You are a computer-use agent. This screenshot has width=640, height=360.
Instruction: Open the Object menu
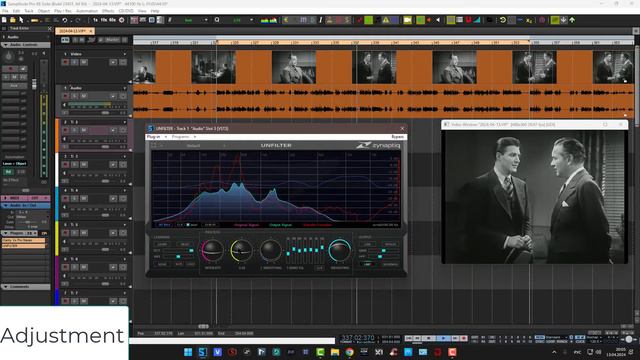tap(44, 11)
